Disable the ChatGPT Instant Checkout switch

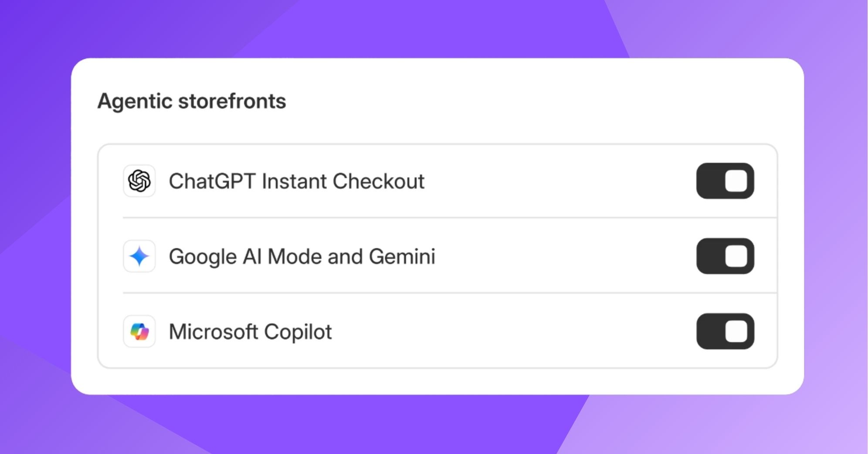click(725, 181)
